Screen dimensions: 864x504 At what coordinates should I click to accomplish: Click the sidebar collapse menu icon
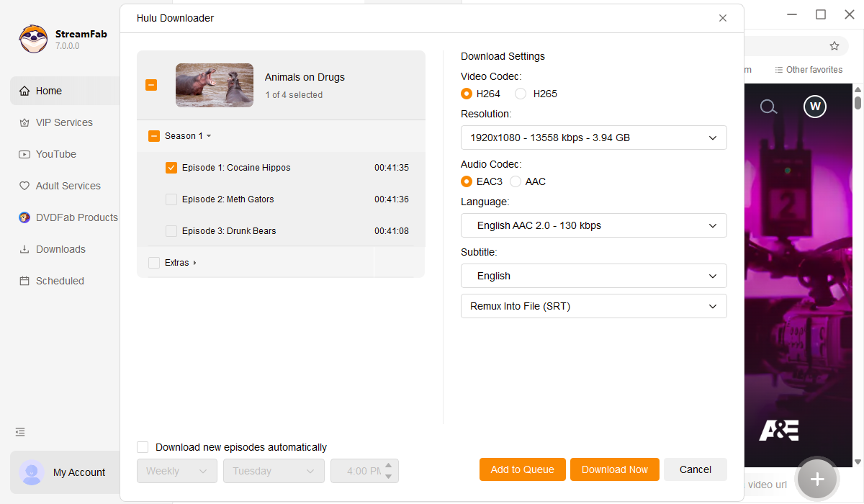(x=20, y=432)
